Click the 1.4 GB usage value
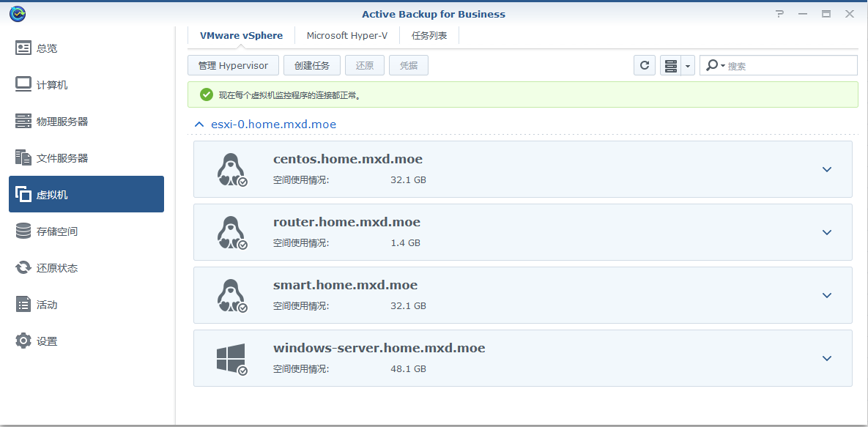Screen dimensions: 868x427 coord(405,242)
